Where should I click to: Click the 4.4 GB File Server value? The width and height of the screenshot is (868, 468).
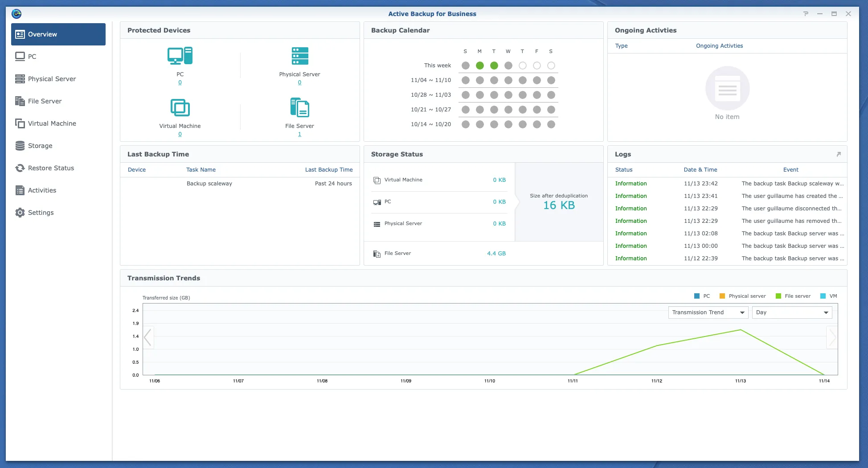pos(496,254)
